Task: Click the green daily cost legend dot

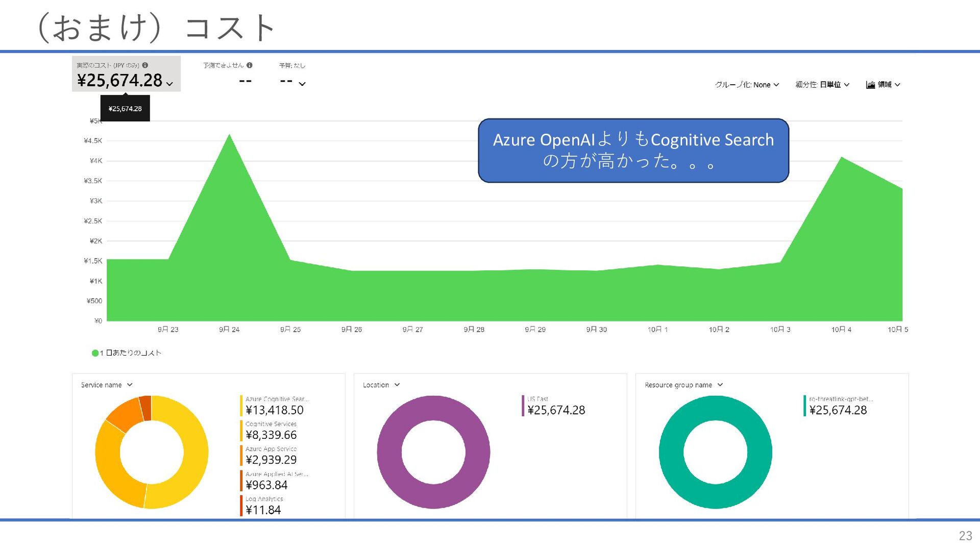Action: (x=95, y=353)
